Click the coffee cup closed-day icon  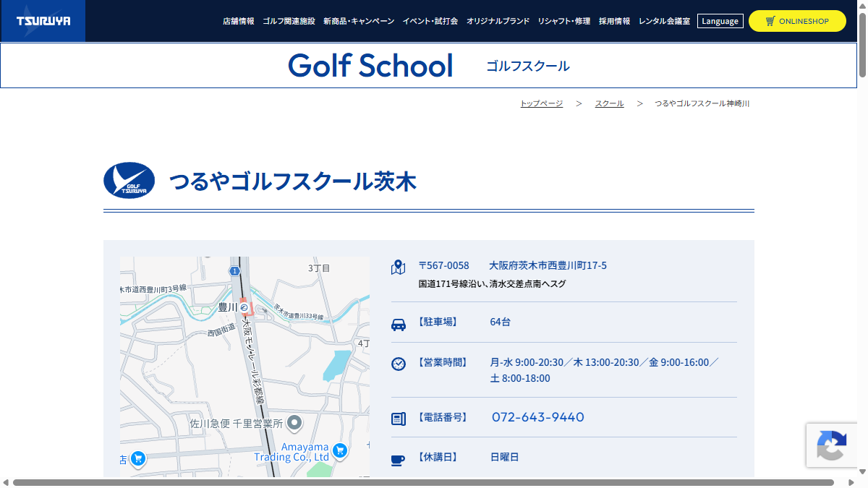(x=398, y=460)
